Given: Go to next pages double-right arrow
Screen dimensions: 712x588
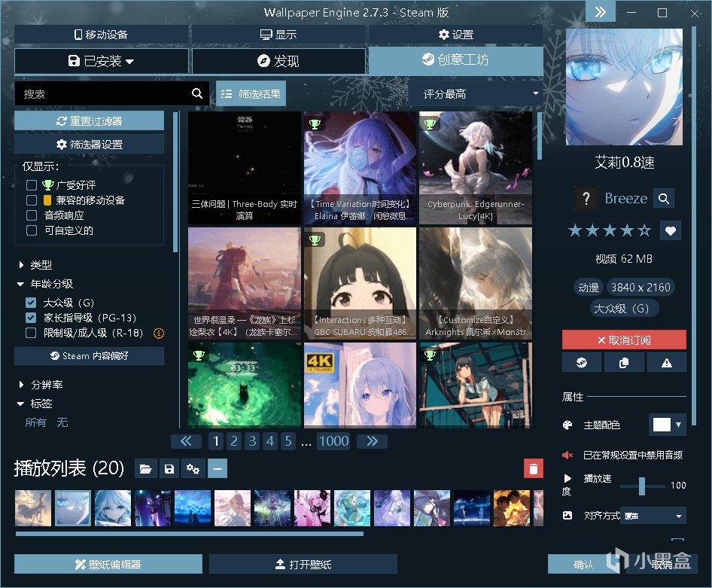Looking at the screenshot, I should point(373,441).
